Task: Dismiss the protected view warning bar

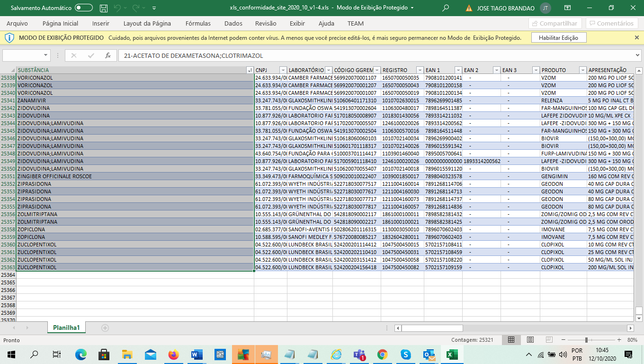Action: click(636, 37)
